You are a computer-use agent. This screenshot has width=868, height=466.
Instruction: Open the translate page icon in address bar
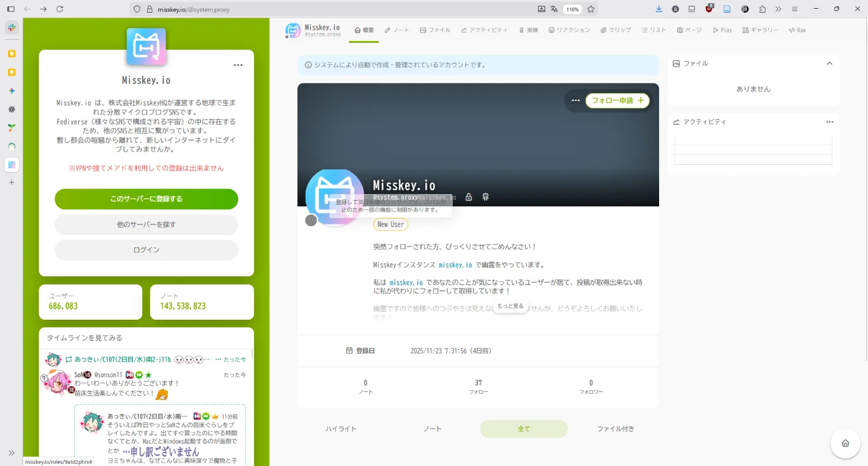pos(554,9)
